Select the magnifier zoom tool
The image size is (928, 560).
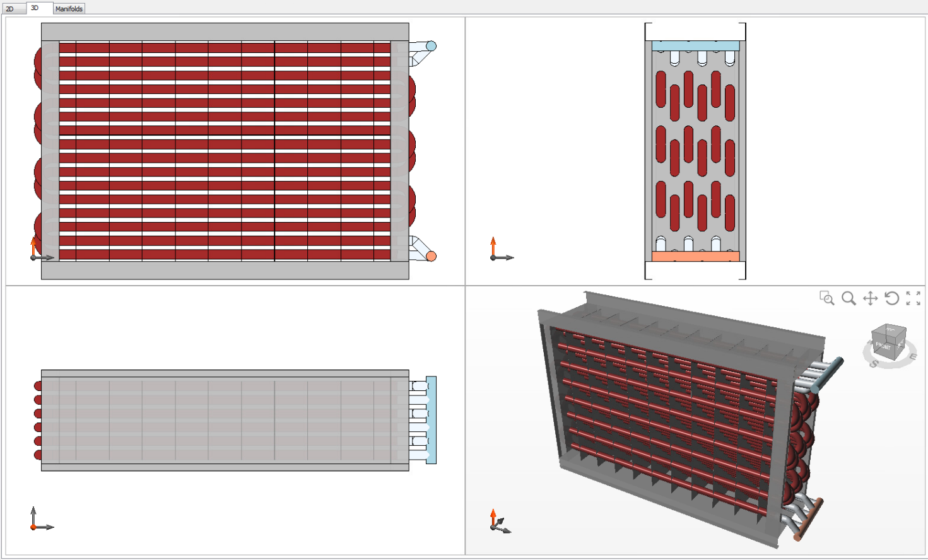click(x=849, y=298)
